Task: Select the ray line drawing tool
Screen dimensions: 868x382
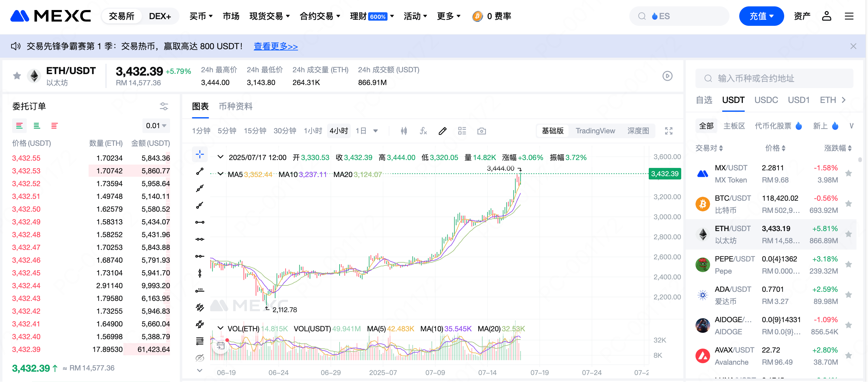Action: pos(200,205)
